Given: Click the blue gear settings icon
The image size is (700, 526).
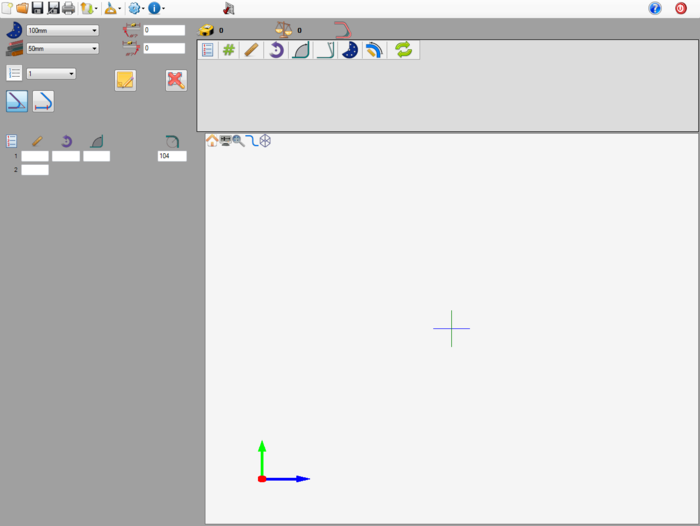Looking at the screenshot, I should tap(134, 8).
